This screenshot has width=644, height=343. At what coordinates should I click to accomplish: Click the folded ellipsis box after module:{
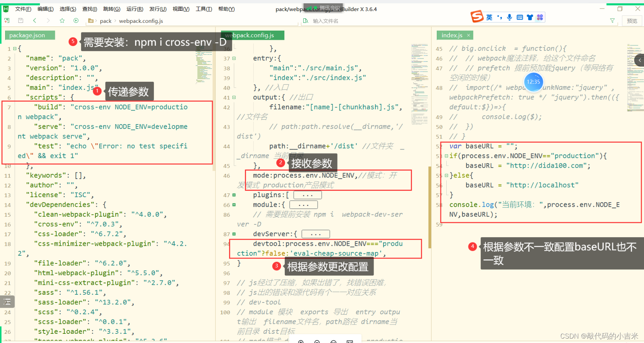(x=304, y=204)
